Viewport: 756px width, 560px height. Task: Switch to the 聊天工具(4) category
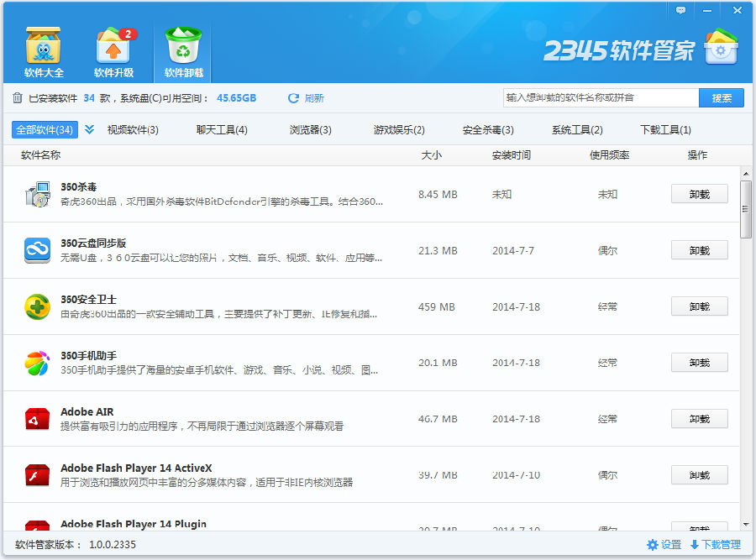click(222, 129)
